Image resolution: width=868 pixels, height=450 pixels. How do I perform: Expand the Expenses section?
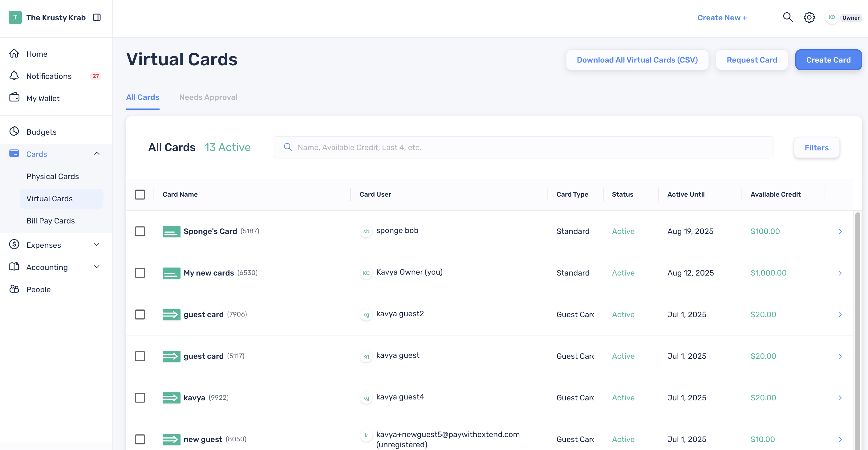click(97, 245)
